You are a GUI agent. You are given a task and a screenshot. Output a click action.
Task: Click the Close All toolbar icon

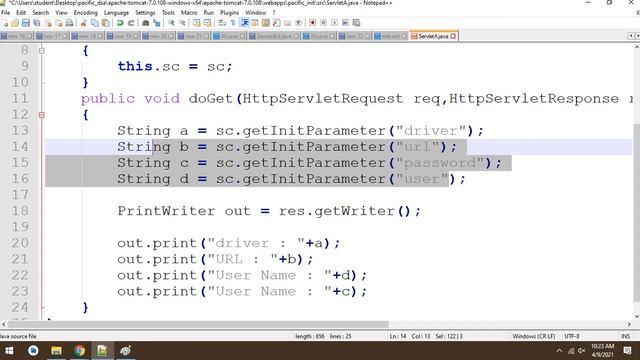pos(59,23)
